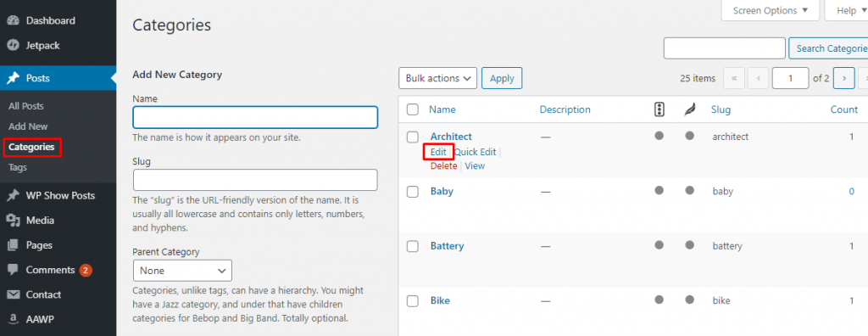This screenshot has width=868, height=336.
Task: Focus the new category Name field
Action: (255, 118)
